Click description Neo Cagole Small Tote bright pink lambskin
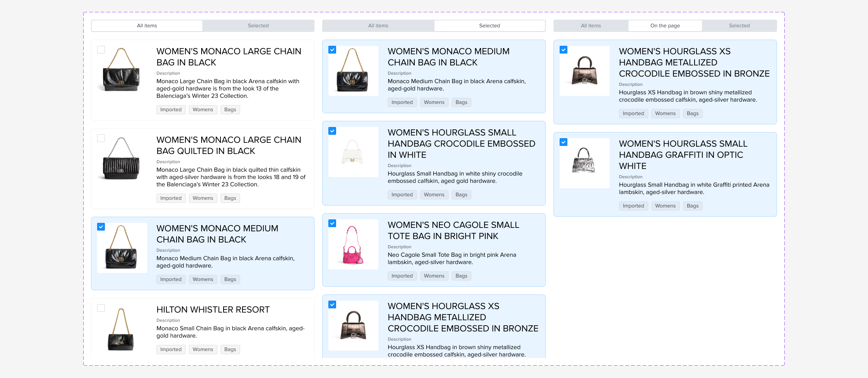 [x=452, y=259]
